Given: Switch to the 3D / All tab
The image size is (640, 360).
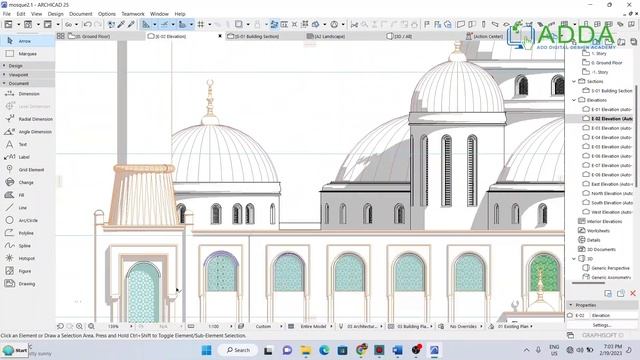Looking at the screenshot, I should pos(424,36).
